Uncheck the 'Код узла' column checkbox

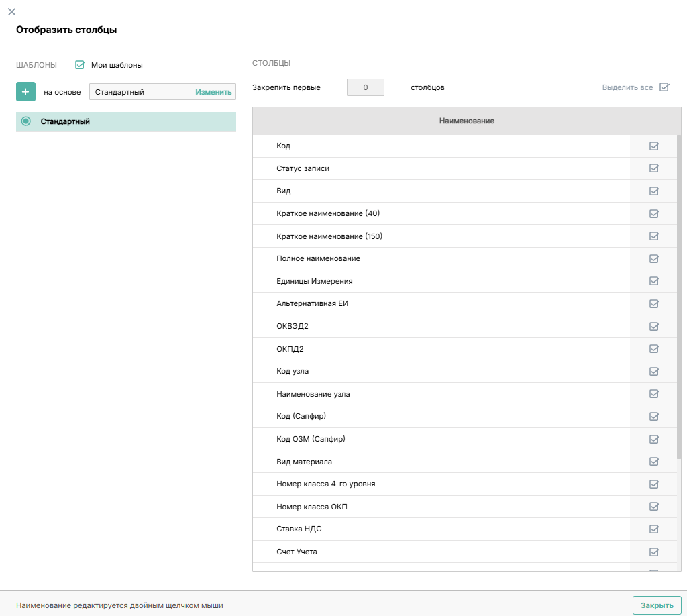[653, 371]
